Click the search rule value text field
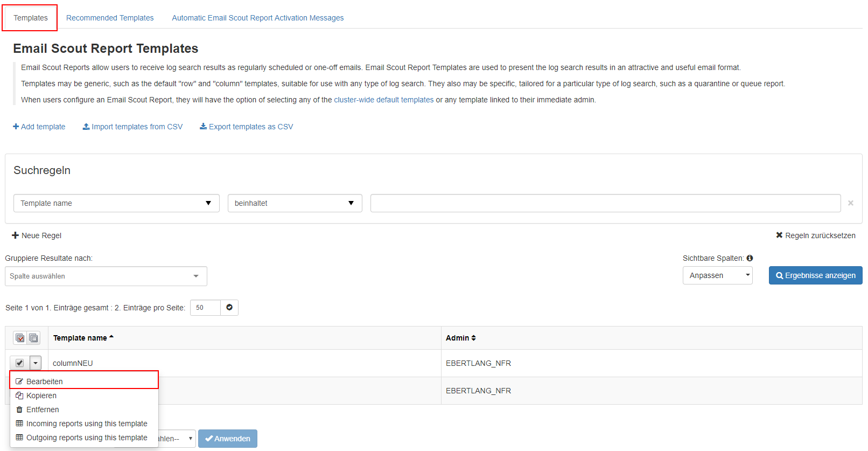Viewport: 868px width, 451px height. coord(605,203)
